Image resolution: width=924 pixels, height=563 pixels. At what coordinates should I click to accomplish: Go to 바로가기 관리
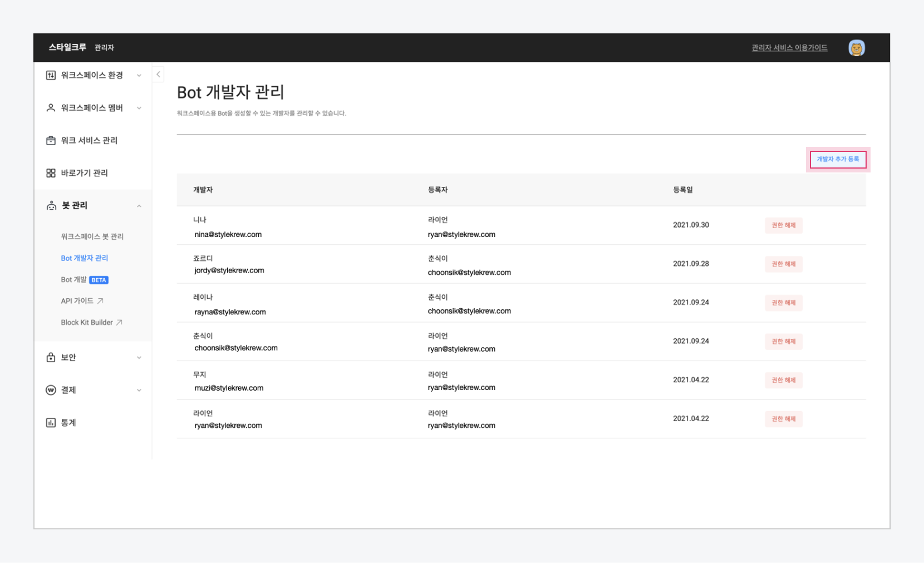click(x=84, y=173)
